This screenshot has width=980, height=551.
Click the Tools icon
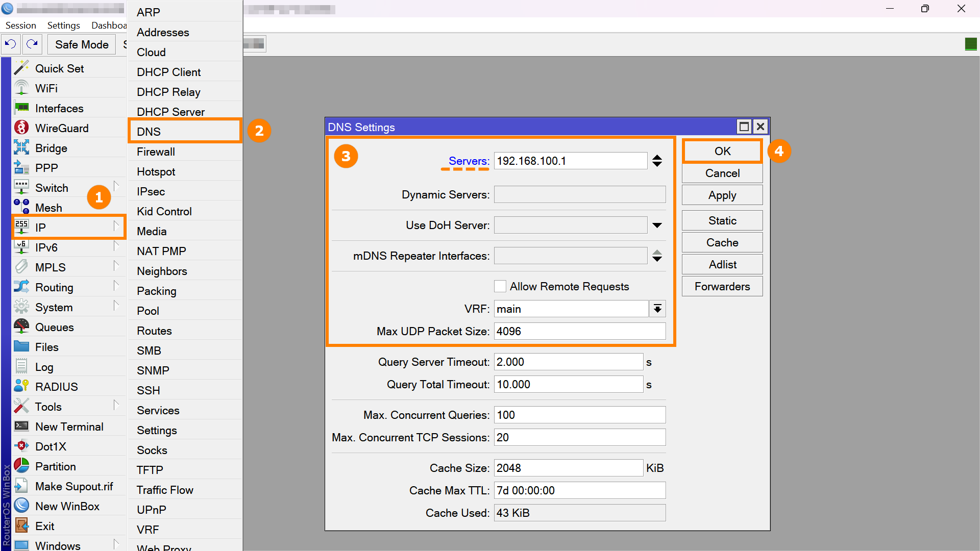coord(21,407)
